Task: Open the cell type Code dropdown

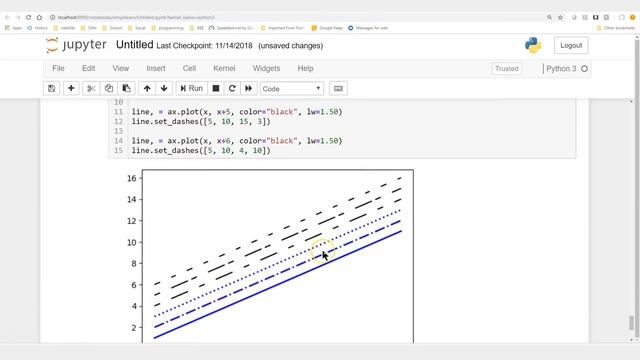Action: [292, 89]
